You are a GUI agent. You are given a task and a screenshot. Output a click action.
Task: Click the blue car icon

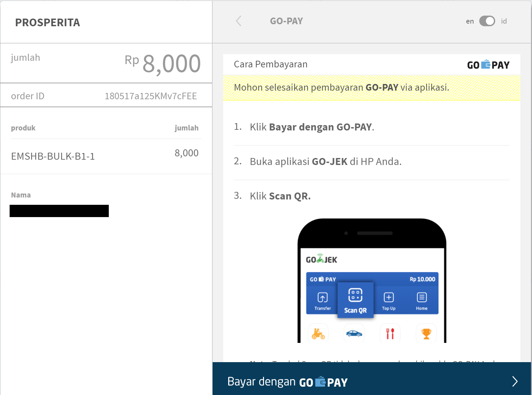(354, 333)
